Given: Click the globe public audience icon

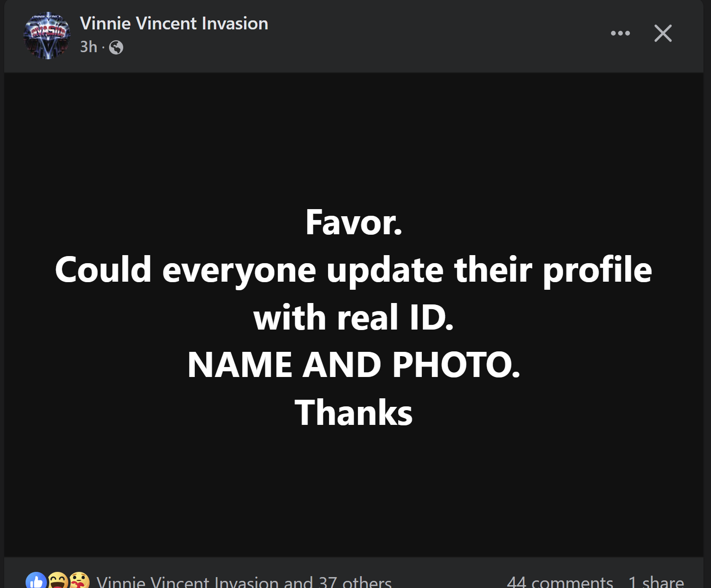Looking at the screenshot, I should pyautogui.click(x=116, y=47).
